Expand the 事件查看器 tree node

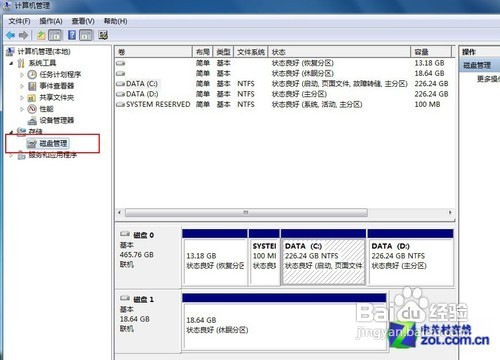pos(22,86)
